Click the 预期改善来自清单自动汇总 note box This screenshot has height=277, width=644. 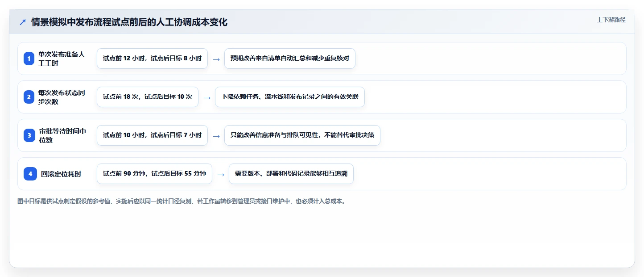click(x=290, y=59)
